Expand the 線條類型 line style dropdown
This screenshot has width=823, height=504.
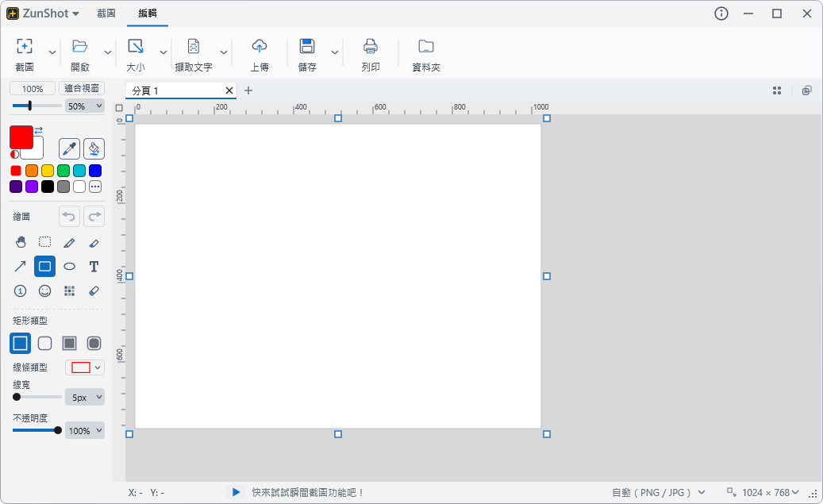point(85,367)
